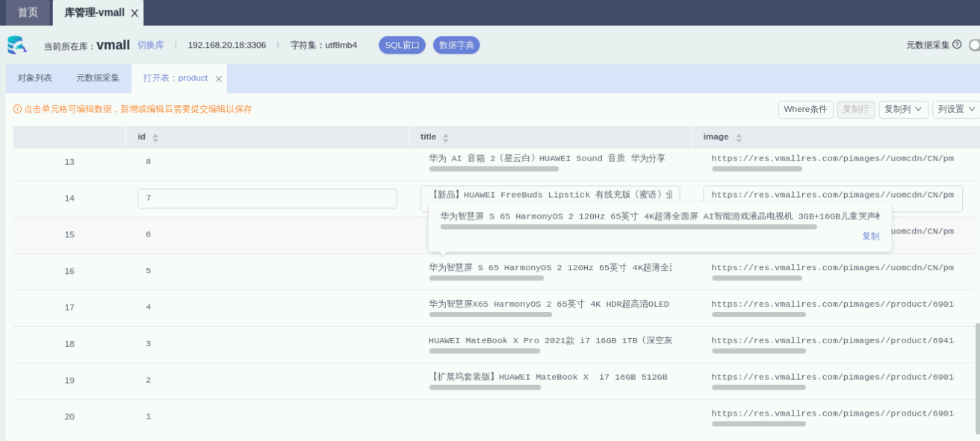The width and height of the screenshot is (980, 441).
Task: Open the 列设置 dropdown
Action: tap(956, 109)
